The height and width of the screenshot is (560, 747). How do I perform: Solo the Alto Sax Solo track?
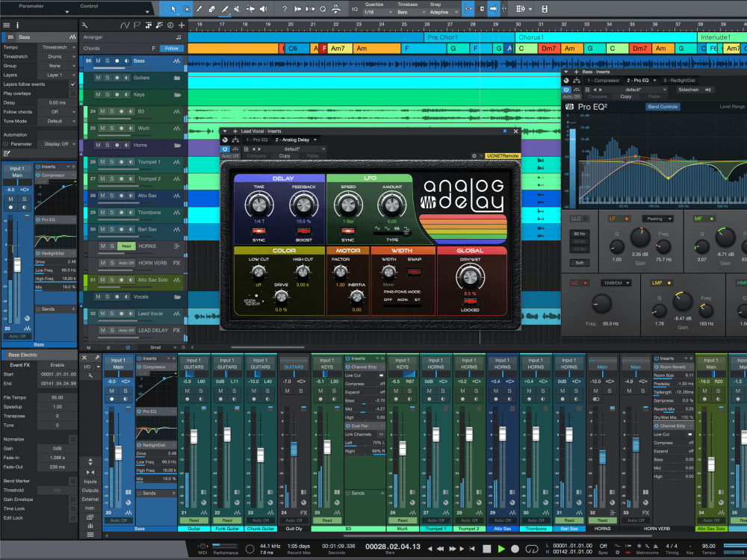[x=112, y=279]
